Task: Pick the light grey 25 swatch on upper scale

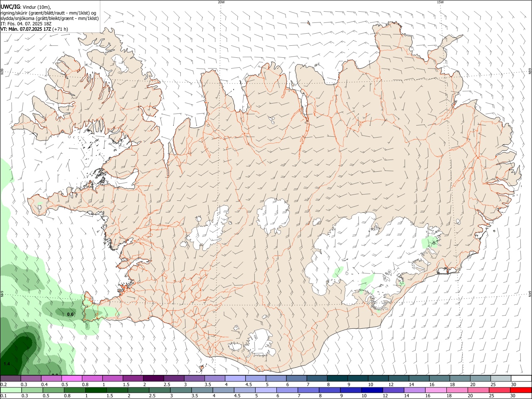Action: pyautogui.click(x=501, y=378)
